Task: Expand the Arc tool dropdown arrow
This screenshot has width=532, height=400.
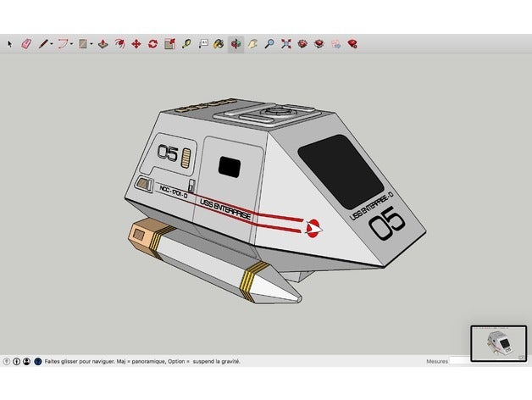Action: coord(72,44)
